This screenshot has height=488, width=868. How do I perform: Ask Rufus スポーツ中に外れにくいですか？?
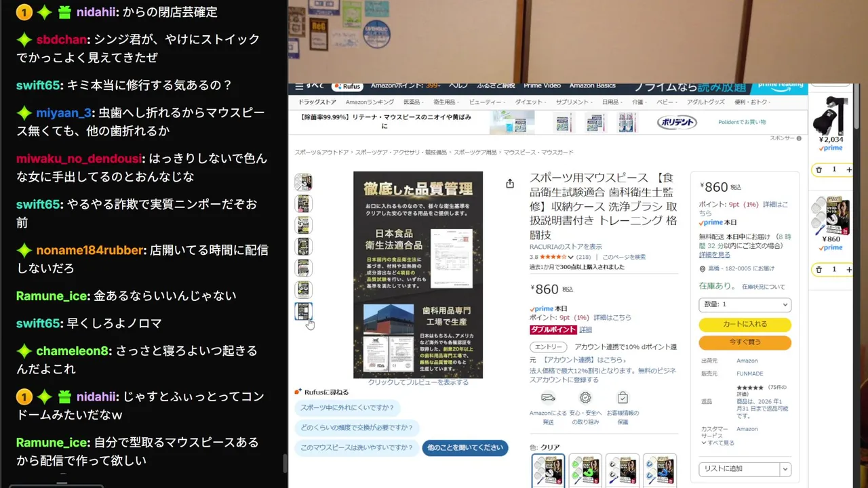(347, 408)
